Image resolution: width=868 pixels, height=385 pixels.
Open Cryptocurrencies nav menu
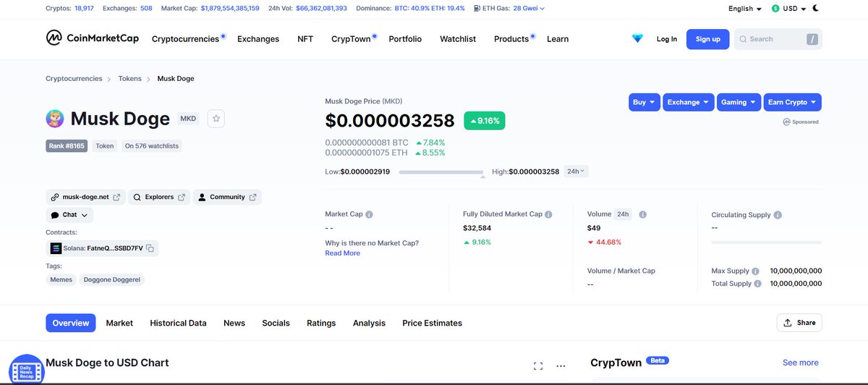click(187, 39)
